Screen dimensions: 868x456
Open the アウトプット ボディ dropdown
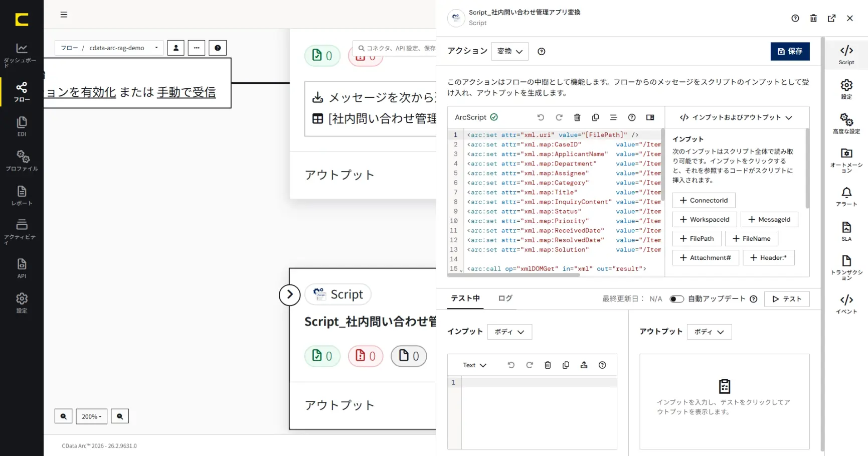[x=709, y=332]
